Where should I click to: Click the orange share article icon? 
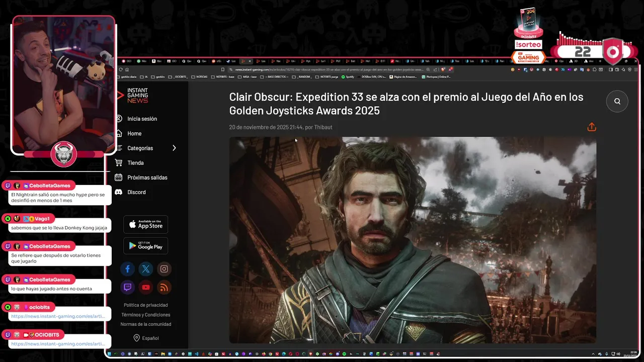point(592,127)
